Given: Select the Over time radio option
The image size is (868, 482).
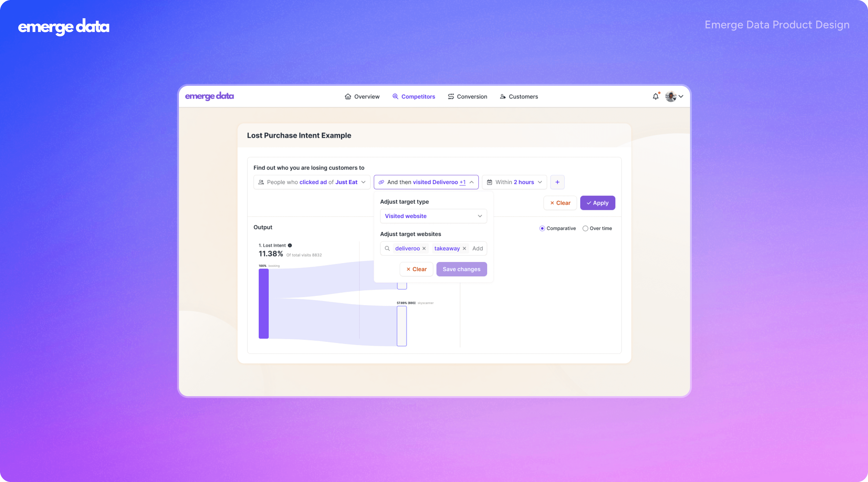Looking at the screenshot, I should (x=585, y=228).
